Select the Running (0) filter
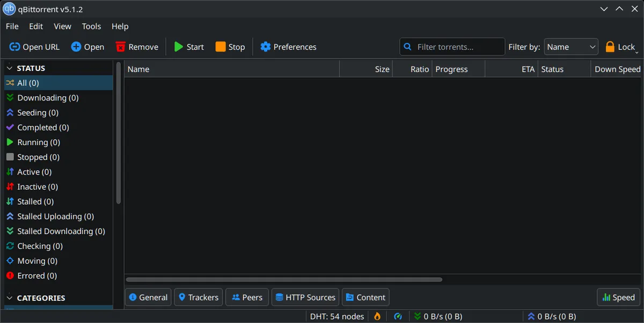This screenshot has width=644, height=323. [58, 142]
